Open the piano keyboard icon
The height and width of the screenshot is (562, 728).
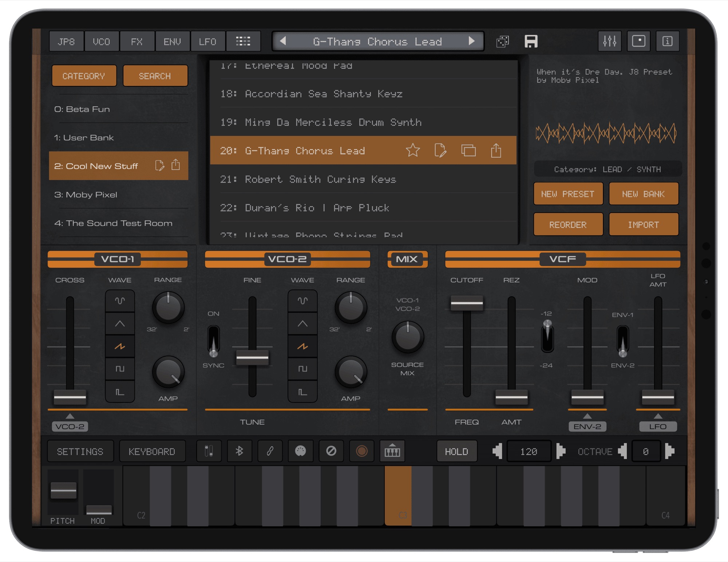coord(392,451)
